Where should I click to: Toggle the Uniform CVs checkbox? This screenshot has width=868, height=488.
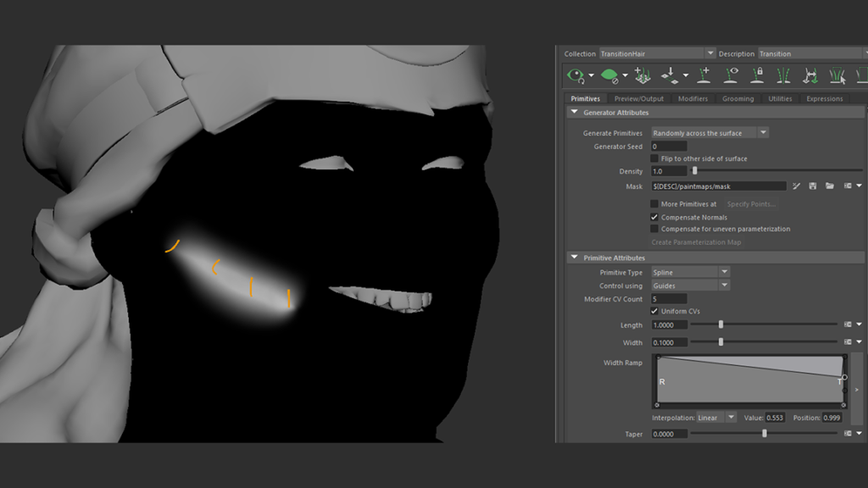pyautogui.click(x=654, y=311)
